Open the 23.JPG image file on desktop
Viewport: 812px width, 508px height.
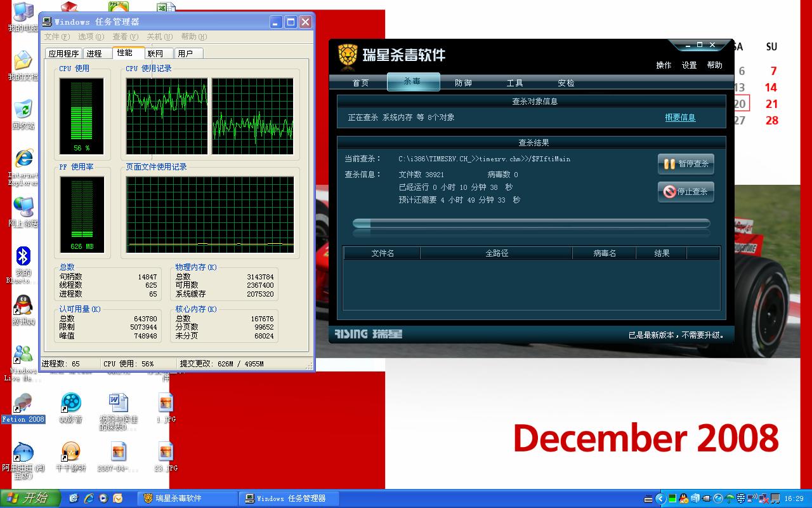166,457
